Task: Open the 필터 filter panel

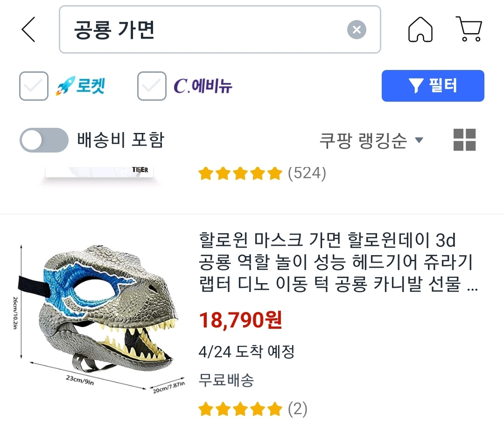Action: tap(433, 86)
